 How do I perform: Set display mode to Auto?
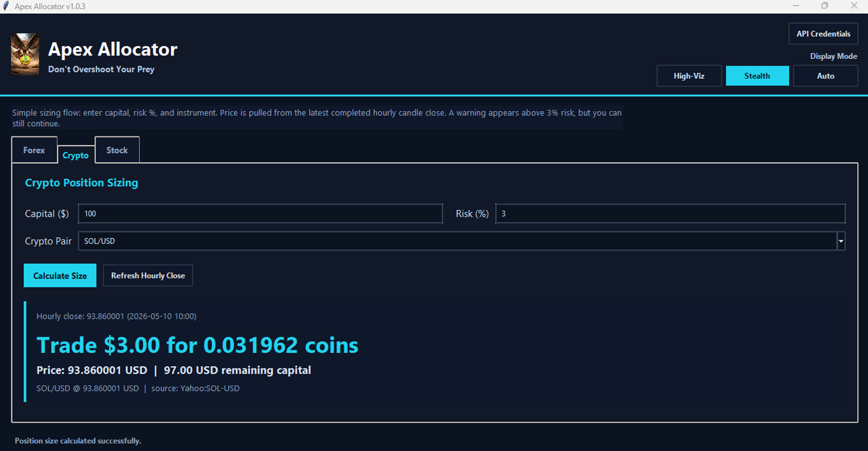(x=825, y=76)
